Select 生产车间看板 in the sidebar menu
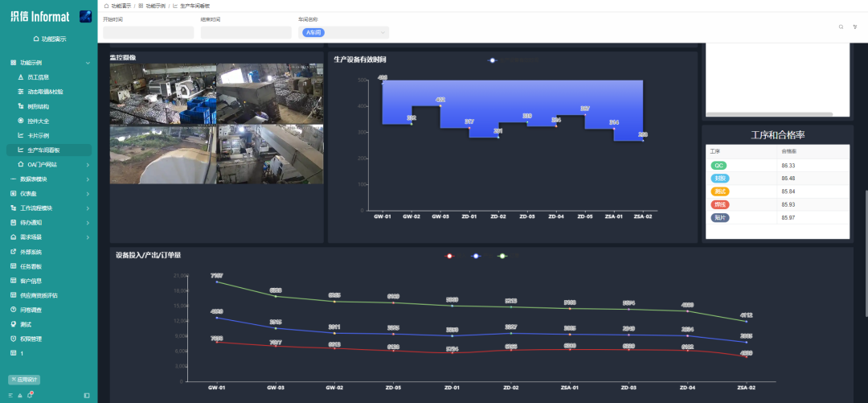This screenshot has width=868, height=403. coord(48,150)
